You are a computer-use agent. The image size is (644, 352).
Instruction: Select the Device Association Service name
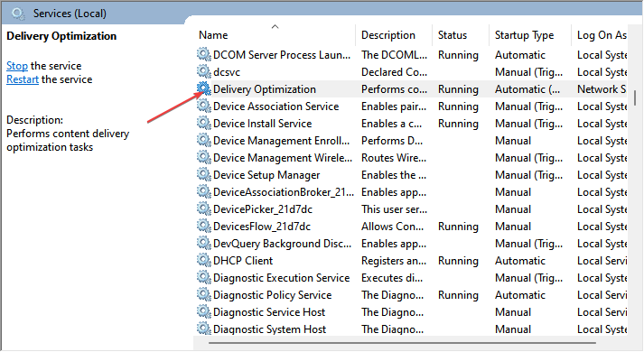tap(276, 107)
